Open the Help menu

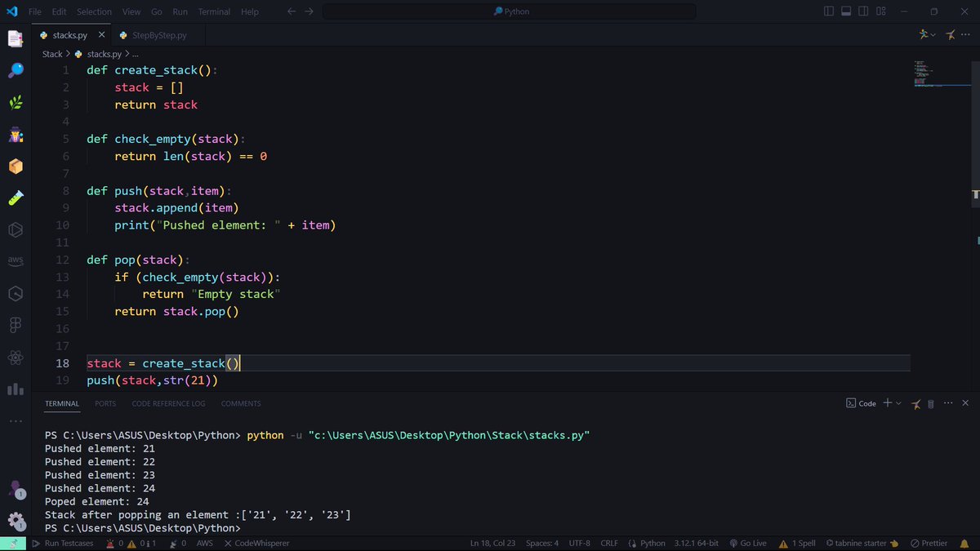click(250, 11)
